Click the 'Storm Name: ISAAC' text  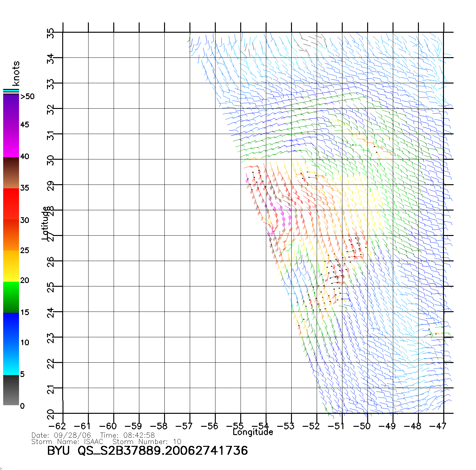[67, 442]
